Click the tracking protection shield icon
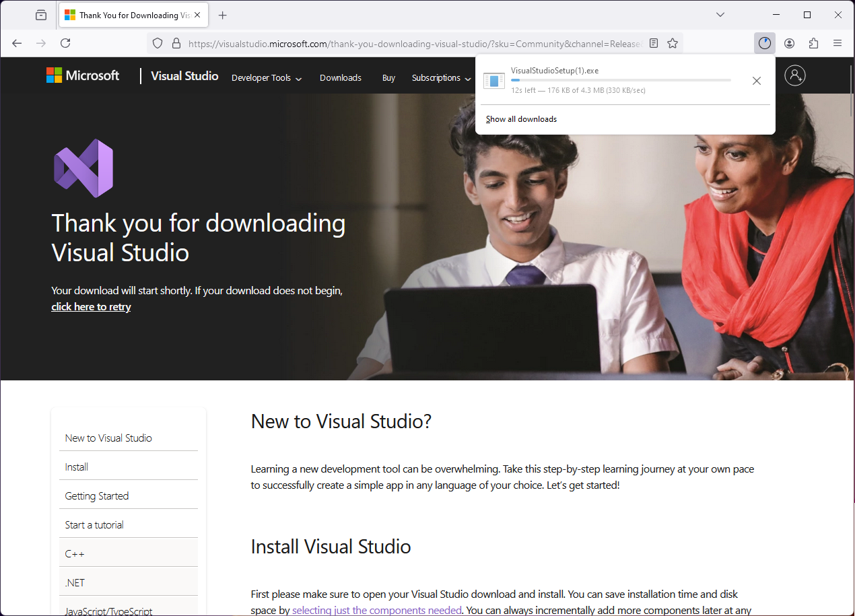This screenshot has height=616, width=855. click(158, 43)
